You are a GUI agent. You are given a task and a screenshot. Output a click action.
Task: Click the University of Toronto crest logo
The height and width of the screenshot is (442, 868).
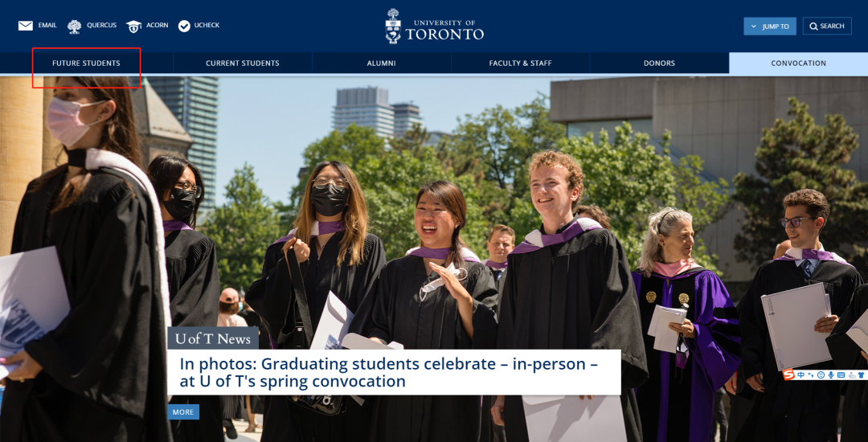[x=393, y=26]
